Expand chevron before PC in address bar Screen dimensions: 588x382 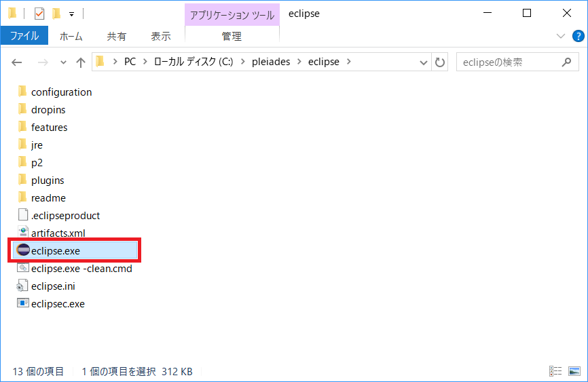115,62
